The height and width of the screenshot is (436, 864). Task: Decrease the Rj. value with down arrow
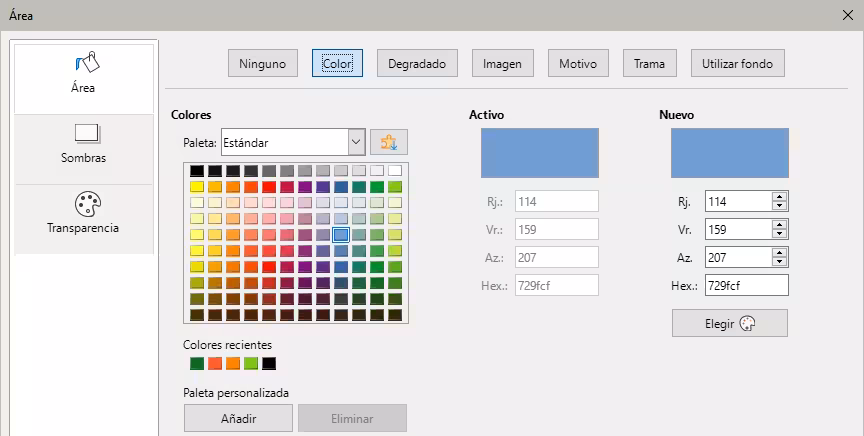779,206
